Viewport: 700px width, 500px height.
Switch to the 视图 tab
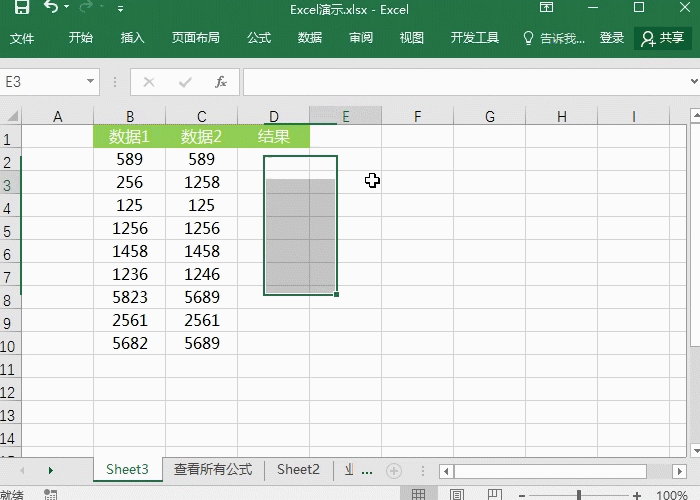coord(412,38)
